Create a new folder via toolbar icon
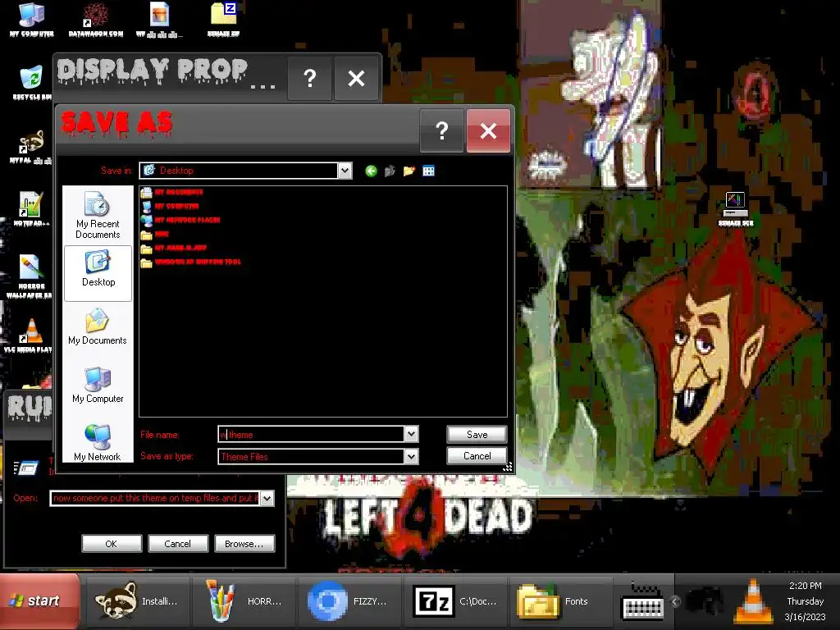The image size is (840, 630). 409,171
